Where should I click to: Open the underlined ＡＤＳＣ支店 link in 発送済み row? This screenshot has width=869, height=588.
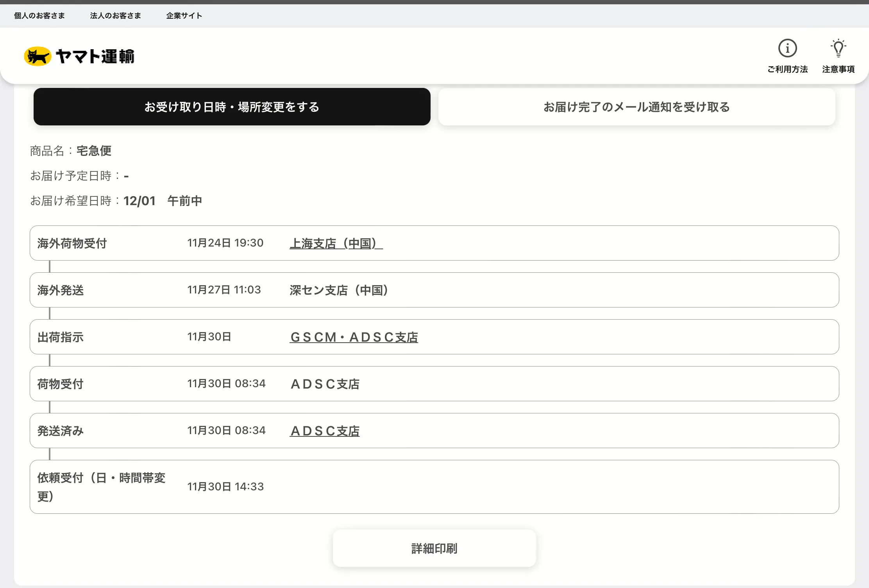pyautogui.click(x=324, y=431)
